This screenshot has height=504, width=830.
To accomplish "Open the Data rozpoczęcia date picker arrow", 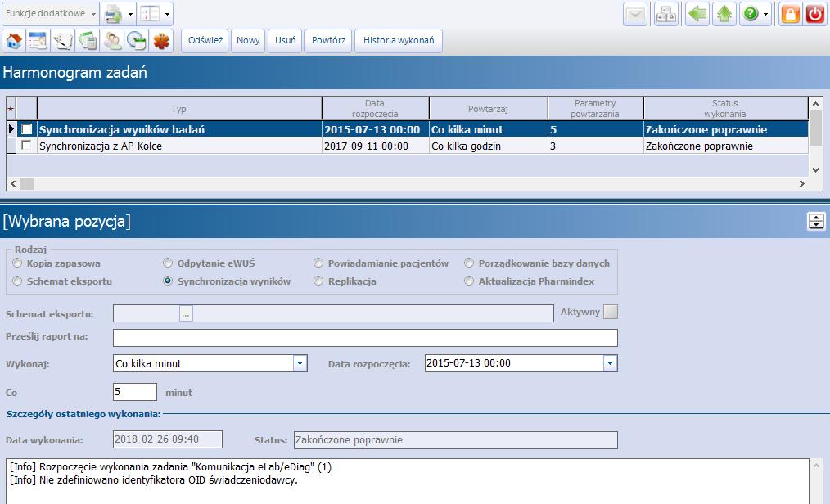I will (611, 362).
